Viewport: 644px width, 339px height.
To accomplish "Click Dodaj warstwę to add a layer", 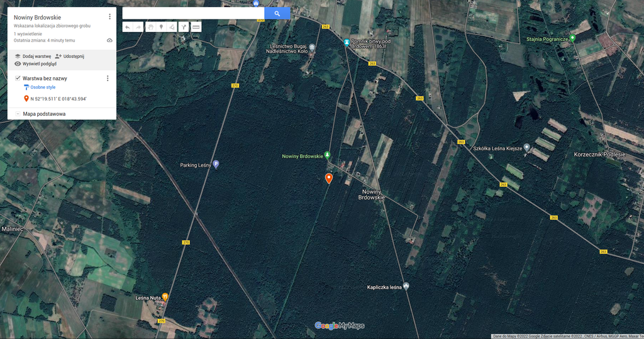I will click(33, 56).
